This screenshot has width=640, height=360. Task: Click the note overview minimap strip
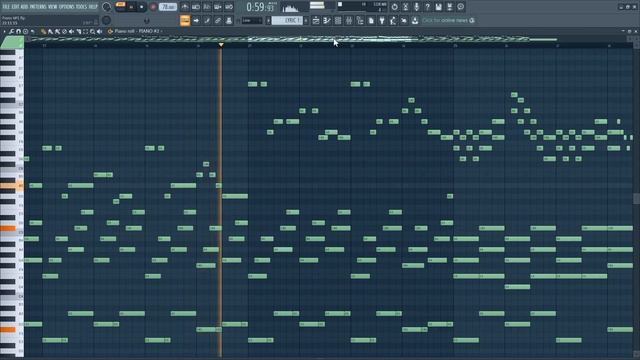pyautogui.click(x=327, y=39)
